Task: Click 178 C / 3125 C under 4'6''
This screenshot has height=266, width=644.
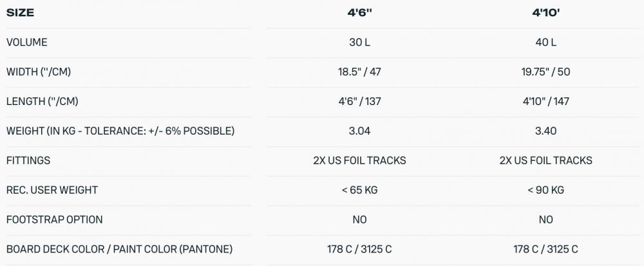Action: [x=359, y=249]
